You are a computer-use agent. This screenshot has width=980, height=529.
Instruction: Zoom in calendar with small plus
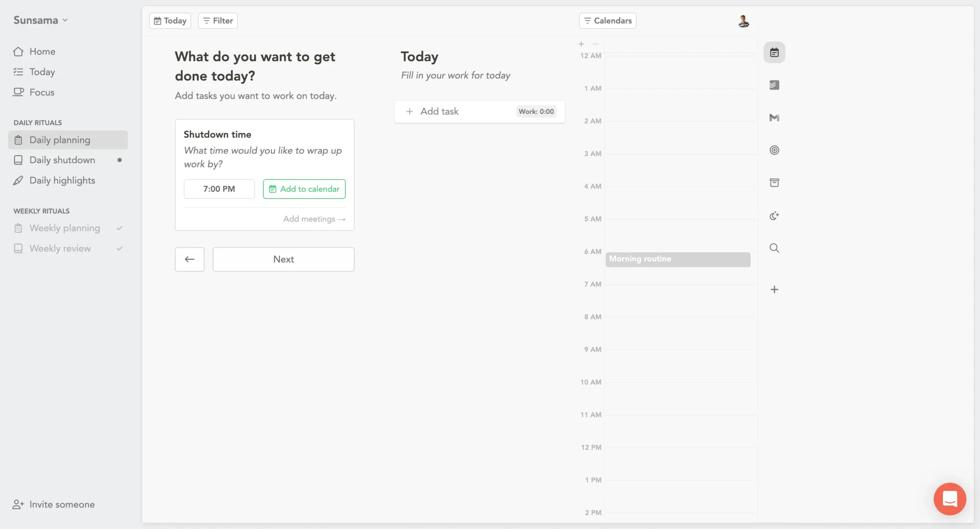[581, 44]
